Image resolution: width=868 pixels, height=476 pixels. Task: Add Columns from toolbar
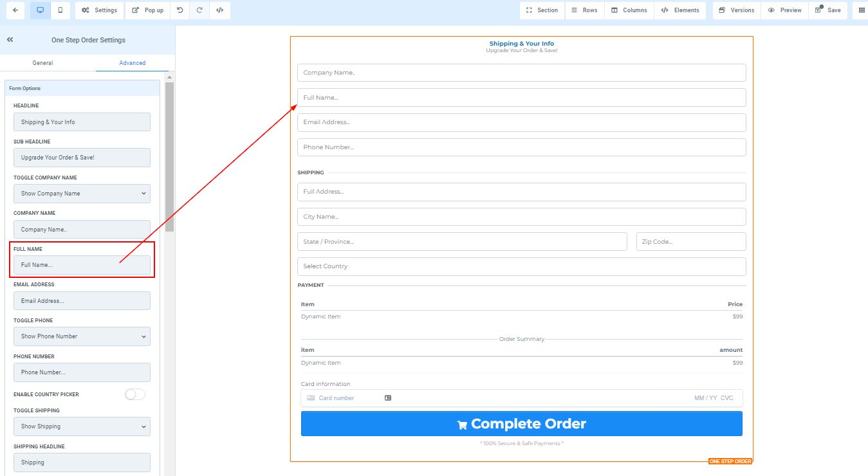click(629, 10)
